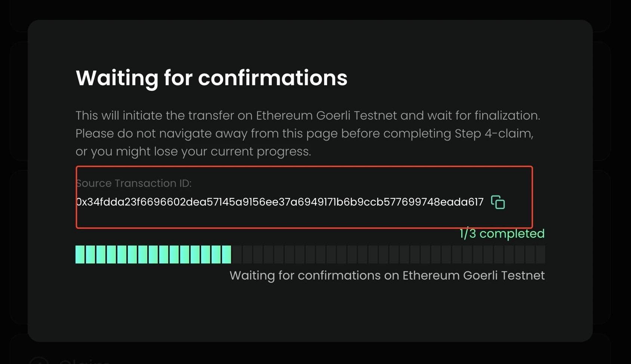Click the filled green progress bar portion
Screen dimensions: 631x364
(153, 255)
